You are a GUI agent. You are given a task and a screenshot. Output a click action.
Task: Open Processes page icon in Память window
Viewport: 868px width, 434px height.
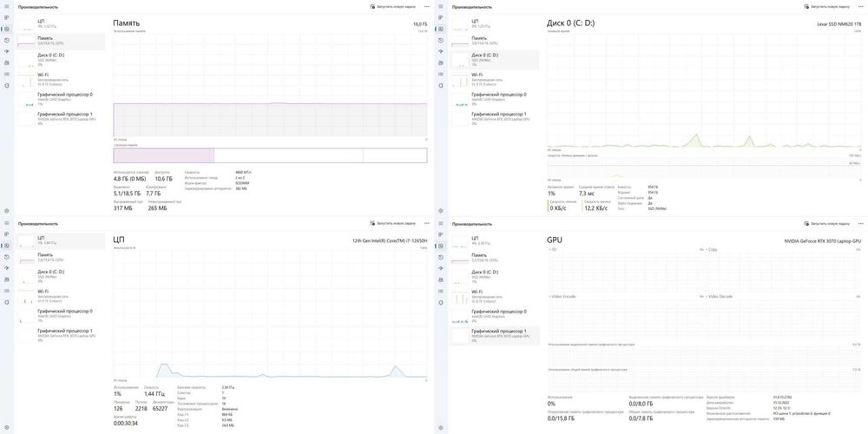[7, 17]
